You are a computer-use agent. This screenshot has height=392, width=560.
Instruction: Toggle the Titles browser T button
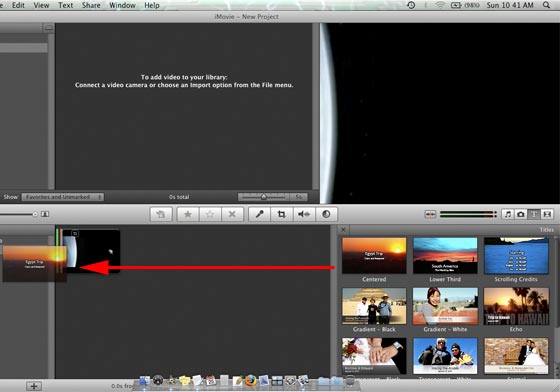click(534, 214)
